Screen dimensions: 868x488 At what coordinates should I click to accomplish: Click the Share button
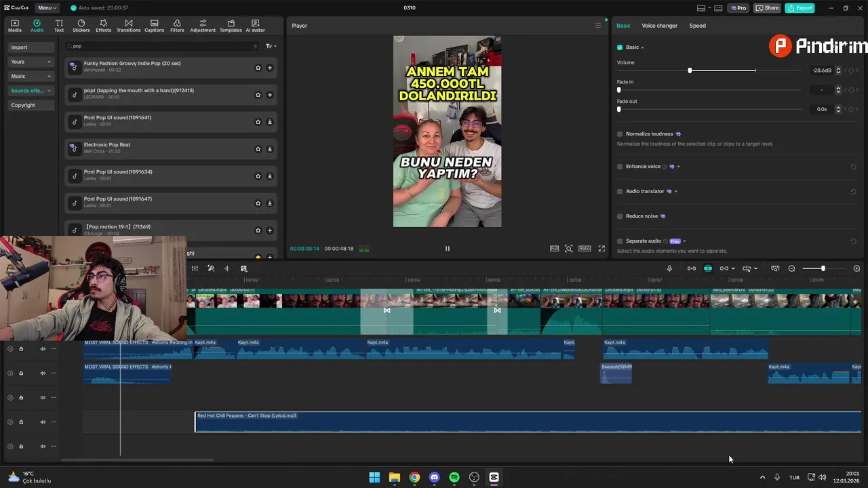(767, 7)
